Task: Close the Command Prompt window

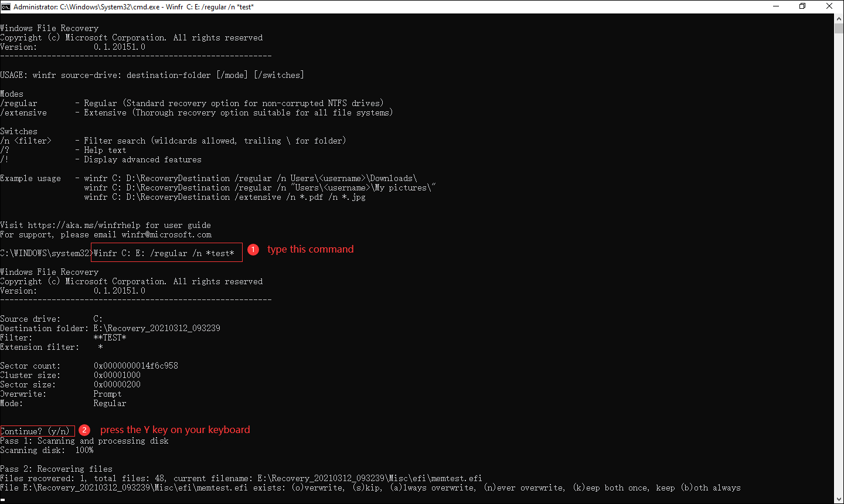Action: pyautogui.click(x=829, y=6)
